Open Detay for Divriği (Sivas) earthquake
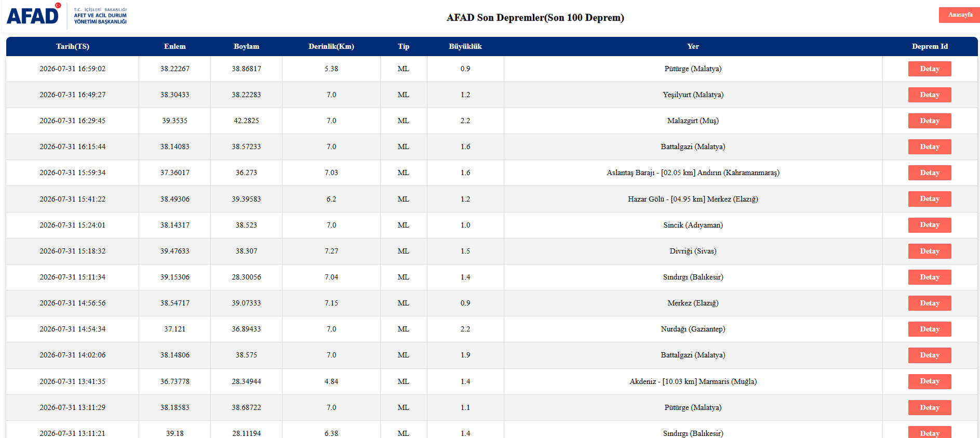The width and height of the screenshot is (980, 438). [x=930, y=251]
